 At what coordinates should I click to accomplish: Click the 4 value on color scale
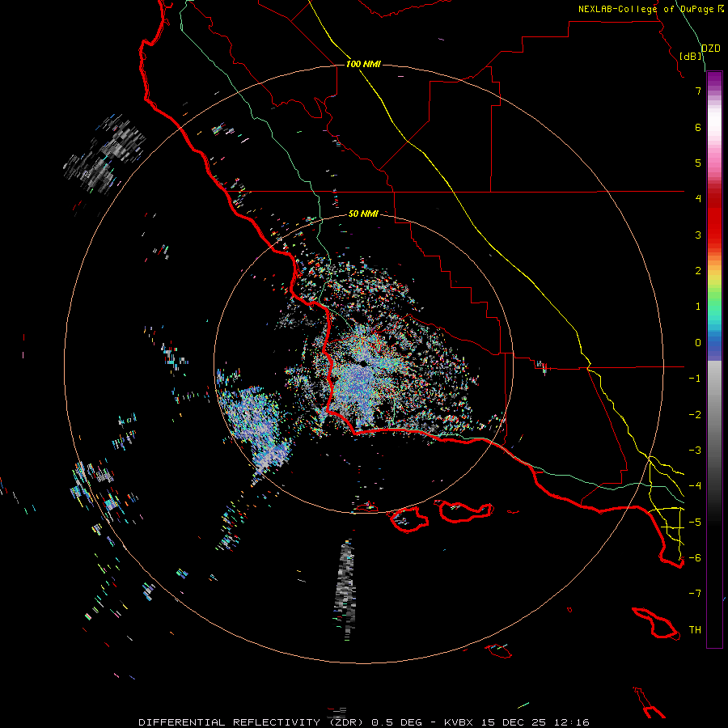click(698, 199)
